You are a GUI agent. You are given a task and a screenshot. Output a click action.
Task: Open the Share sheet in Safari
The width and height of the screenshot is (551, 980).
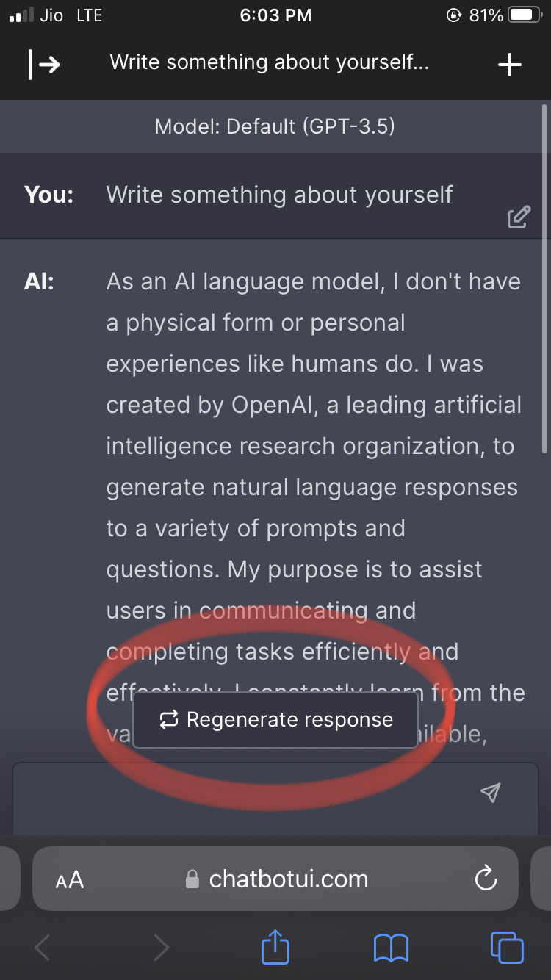(x=275, y=948)
